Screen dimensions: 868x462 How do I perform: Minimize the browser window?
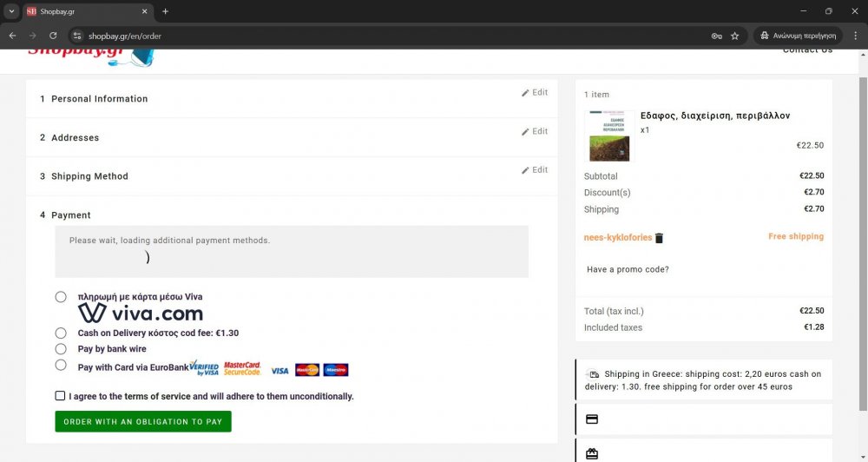[x=803, y=11]
